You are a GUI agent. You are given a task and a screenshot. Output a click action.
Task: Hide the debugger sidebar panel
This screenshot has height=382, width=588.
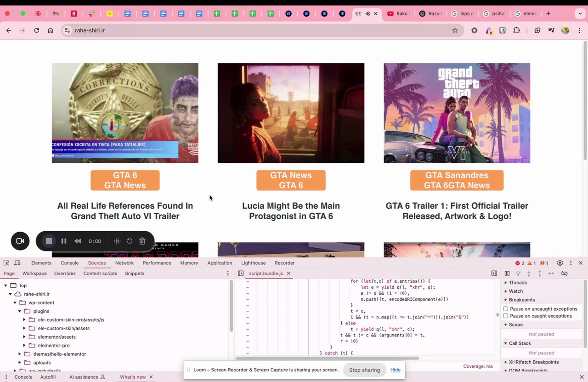(494, 274)
